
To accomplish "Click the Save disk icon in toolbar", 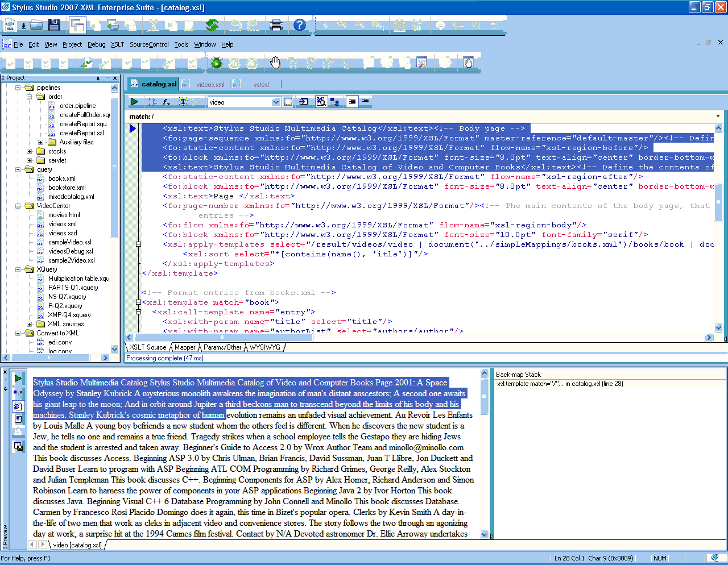I will [54, 25].
